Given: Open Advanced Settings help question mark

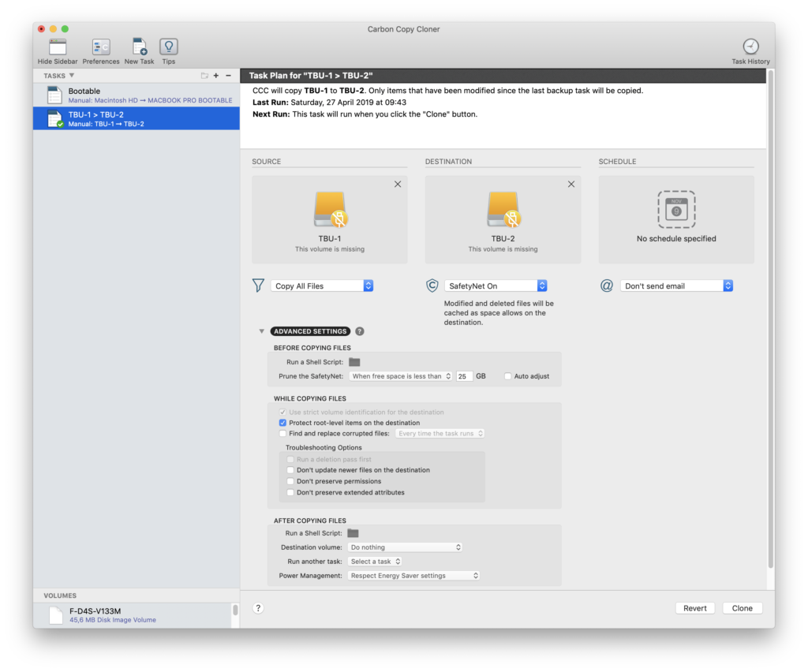Looking at the screenshot, I should coord(360,331).
